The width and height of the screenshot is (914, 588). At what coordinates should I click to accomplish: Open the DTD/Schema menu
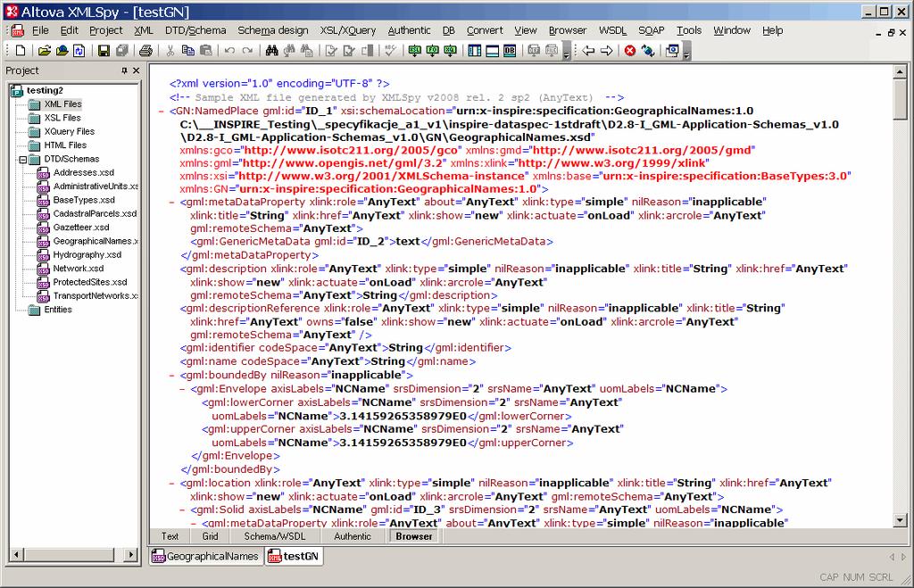pos(195,30)
